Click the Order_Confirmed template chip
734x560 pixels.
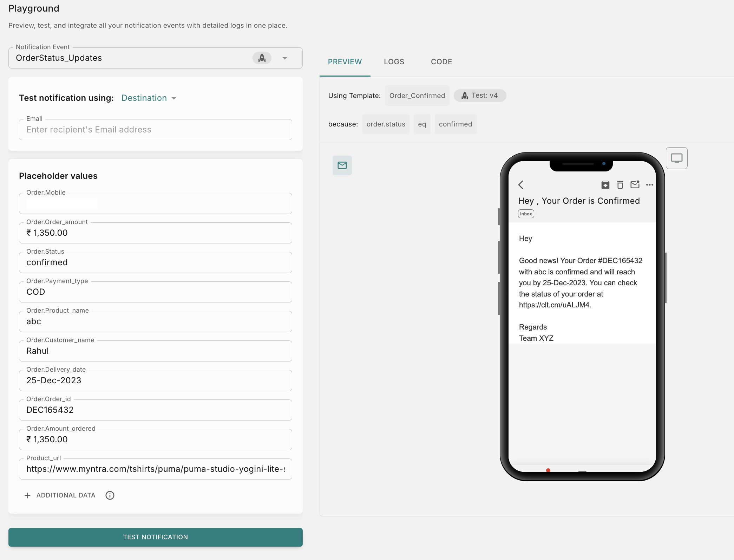pyautogui.click(x=417, y=96)
